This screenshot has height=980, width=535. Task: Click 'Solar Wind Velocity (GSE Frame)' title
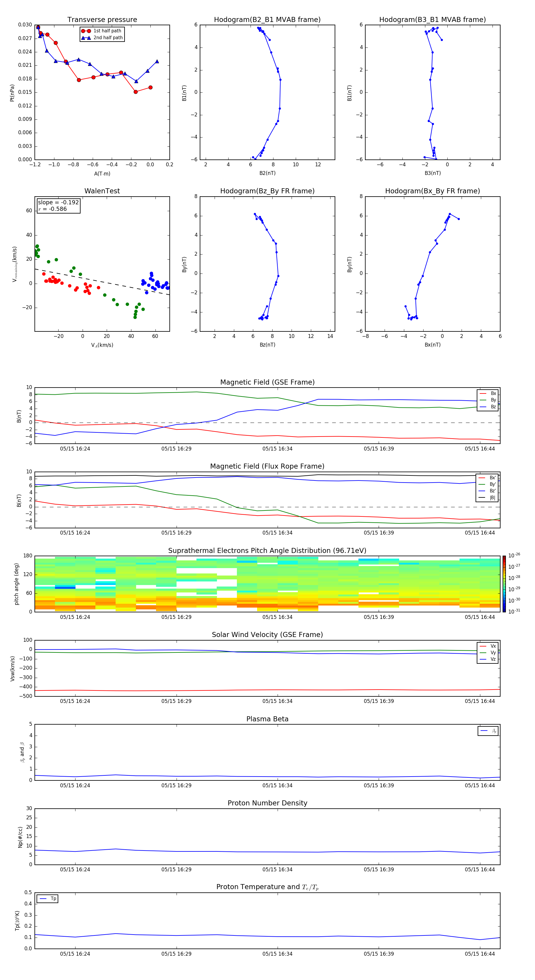click(267, 635)
